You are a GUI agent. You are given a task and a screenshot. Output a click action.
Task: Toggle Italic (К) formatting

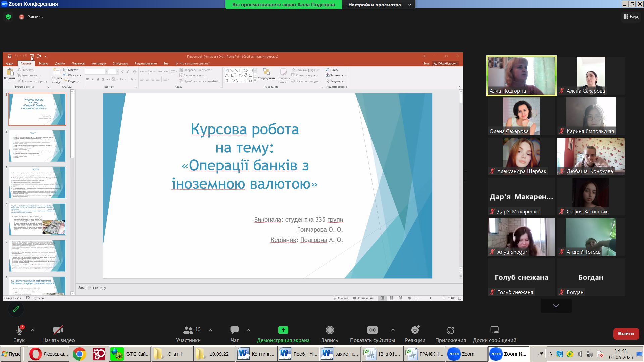92,79
